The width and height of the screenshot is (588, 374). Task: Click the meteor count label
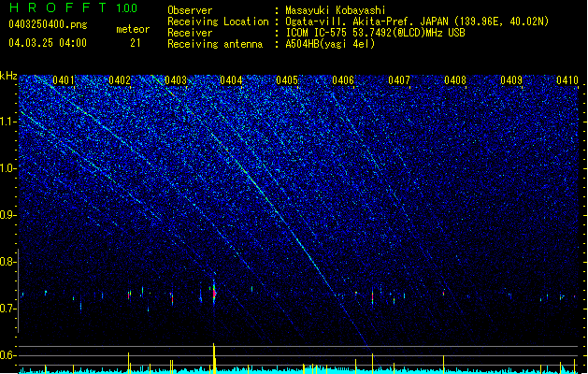133,29
